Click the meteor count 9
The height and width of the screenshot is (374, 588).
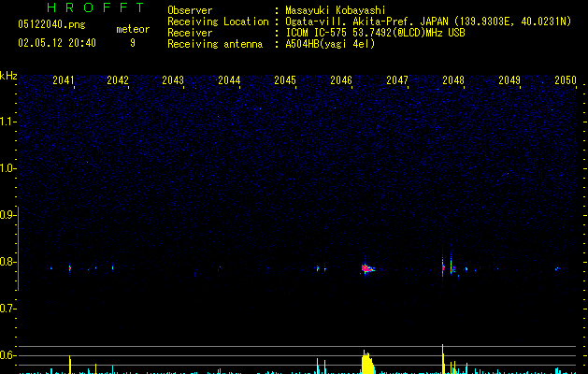pos(133,43)
